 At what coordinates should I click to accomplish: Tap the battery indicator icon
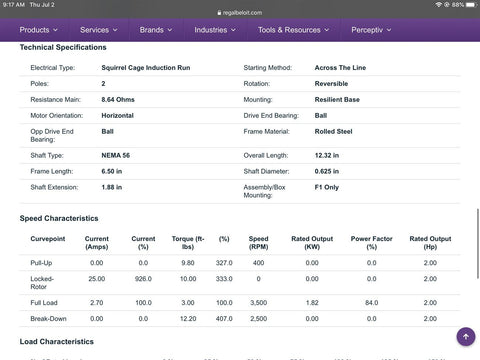click(x=471, y=5)
